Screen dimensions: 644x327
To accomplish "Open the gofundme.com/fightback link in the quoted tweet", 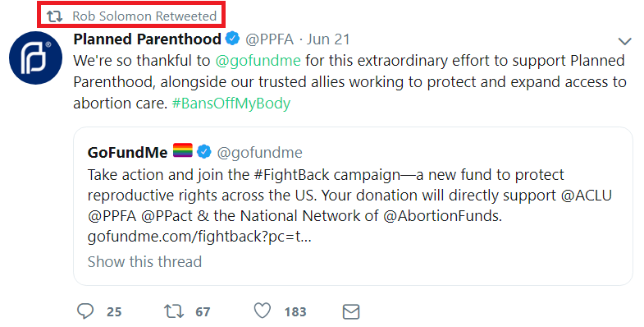I will 199,237.
